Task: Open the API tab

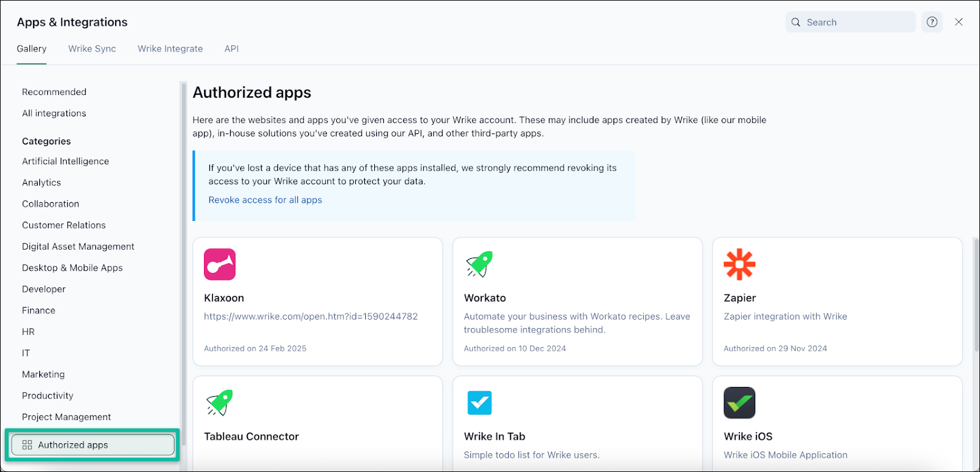Action: pyautogui.click(x=232, y=48)
